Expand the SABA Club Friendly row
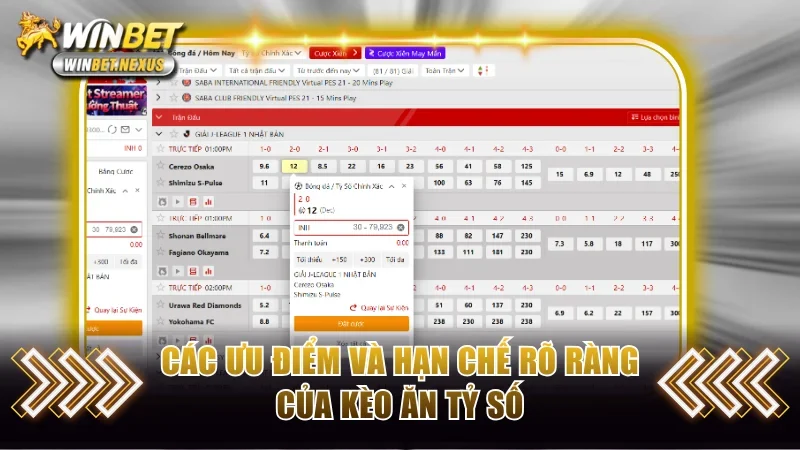The height and width of the screenshot is (450, 800). click(x=159, y=97)
